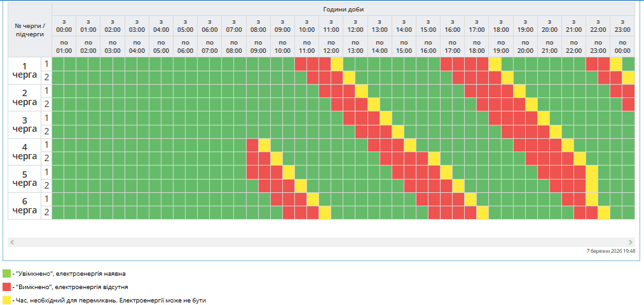Image resolution: width=644 pixels, height=305 pixels.
Task: Click the '7 березня 2026 19:48' timestamp
Action: (610, 252)
